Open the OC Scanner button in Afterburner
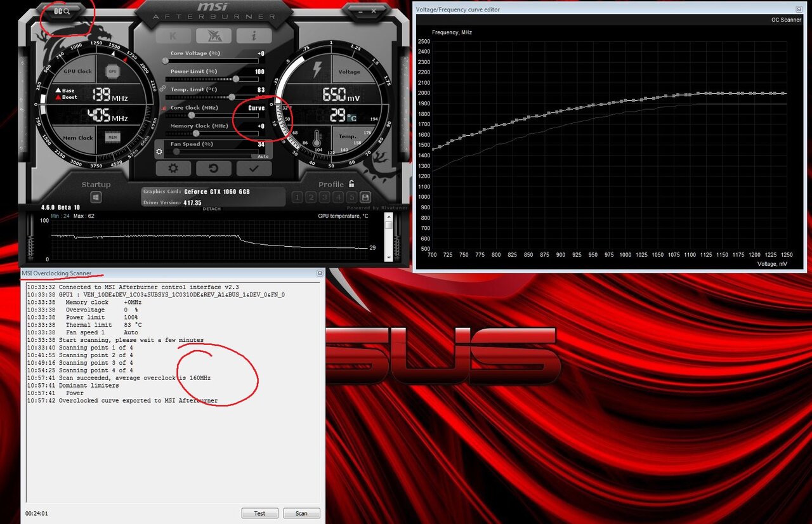This screenshot has height=524, width=812. click(62, 11)
